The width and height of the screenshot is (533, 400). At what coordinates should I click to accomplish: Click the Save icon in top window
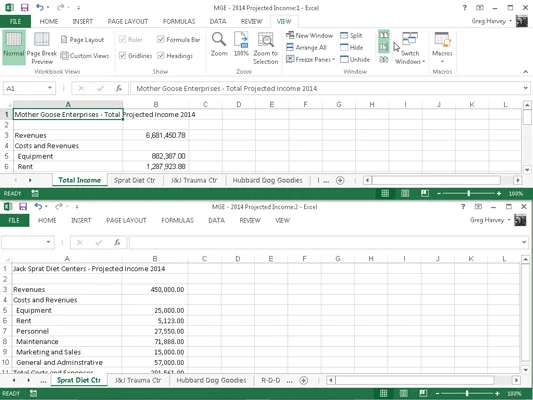tap(24, 7)
